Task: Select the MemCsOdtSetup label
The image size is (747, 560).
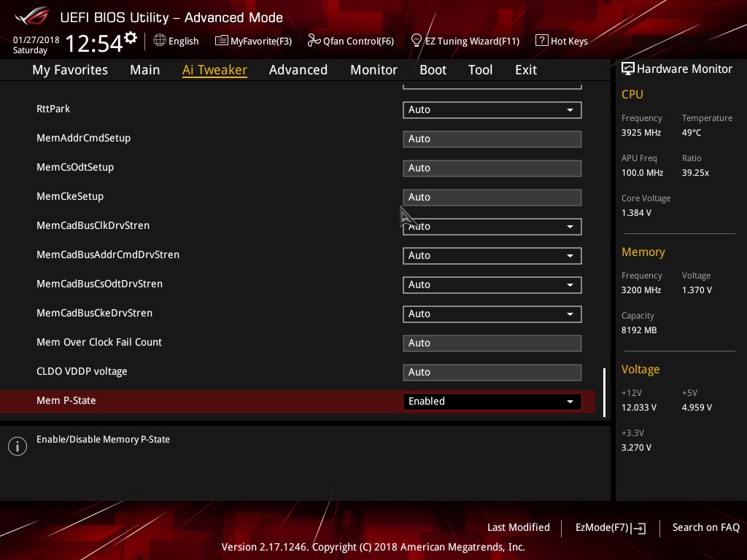Action: click(x=75, y=167)
